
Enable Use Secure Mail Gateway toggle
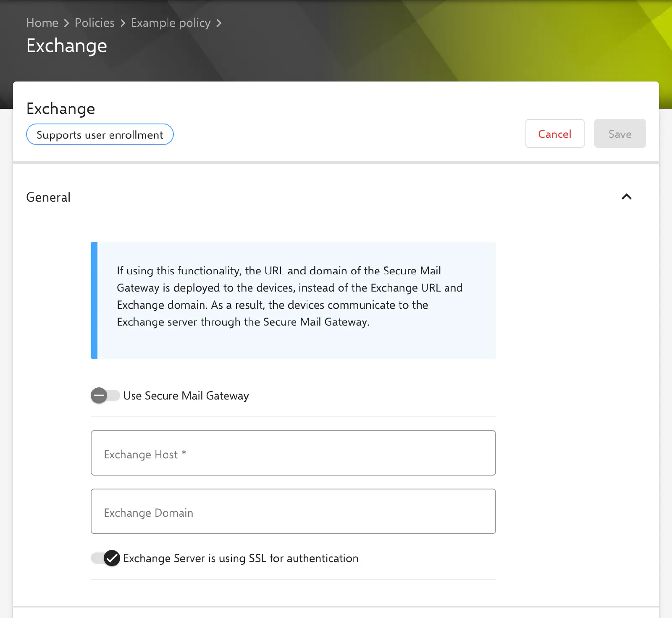105,395
